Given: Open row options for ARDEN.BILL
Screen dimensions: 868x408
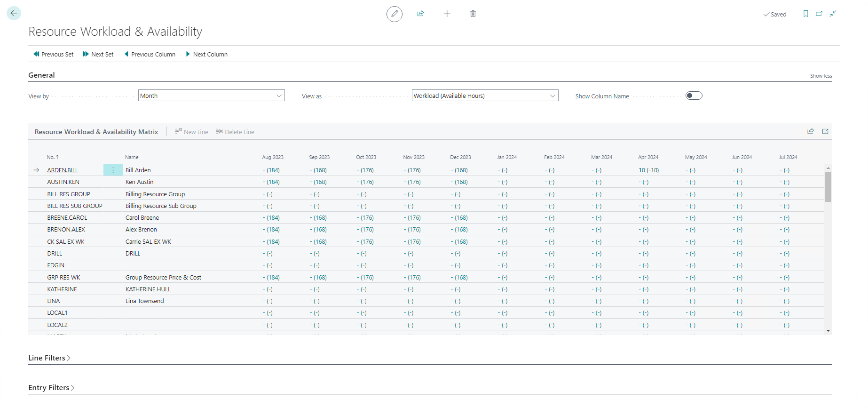Looking at the screenshot, I should 113,170.
